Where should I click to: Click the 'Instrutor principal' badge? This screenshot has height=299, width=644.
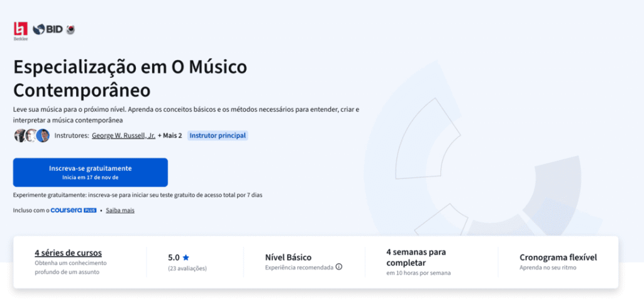pyautogui.click(x=218, y=136)
